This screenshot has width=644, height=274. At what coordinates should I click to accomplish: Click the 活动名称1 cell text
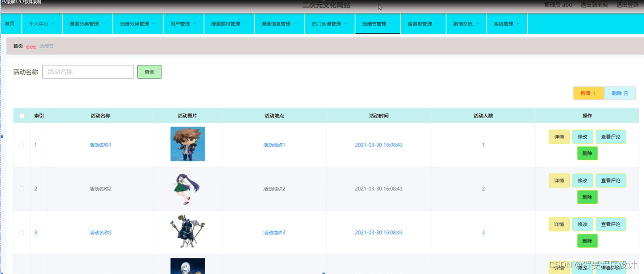[100, 145]
